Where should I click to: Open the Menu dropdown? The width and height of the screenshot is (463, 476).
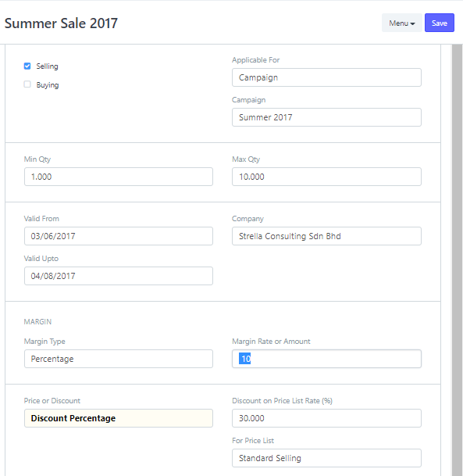point(402,23)
